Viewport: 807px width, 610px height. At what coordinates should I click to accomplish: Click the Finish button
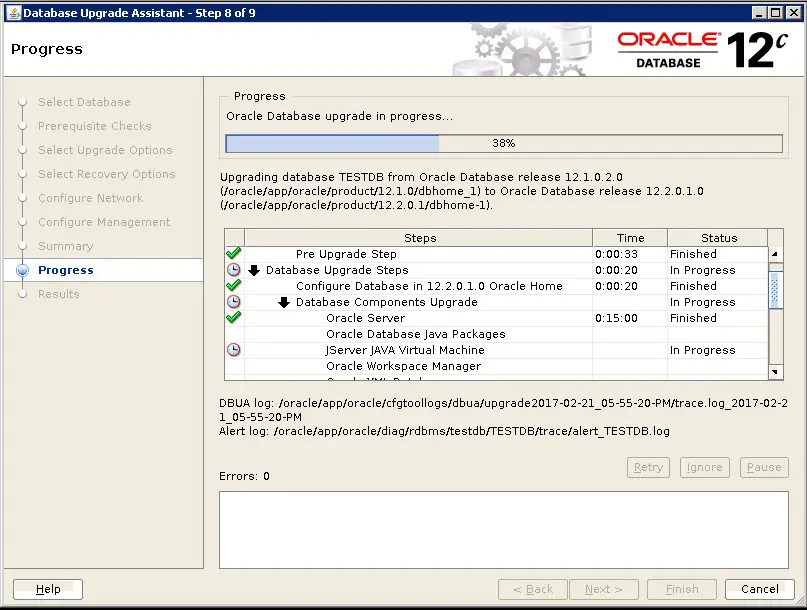click(x=682, y=589)
